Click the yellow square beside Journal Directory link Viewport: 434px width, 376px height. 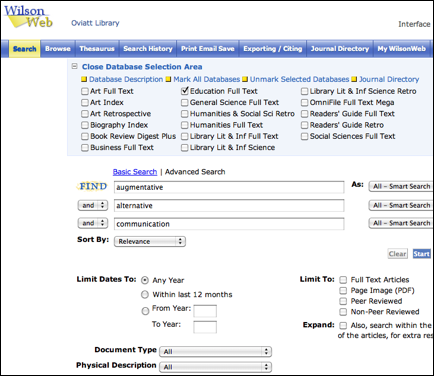[354, 79]
